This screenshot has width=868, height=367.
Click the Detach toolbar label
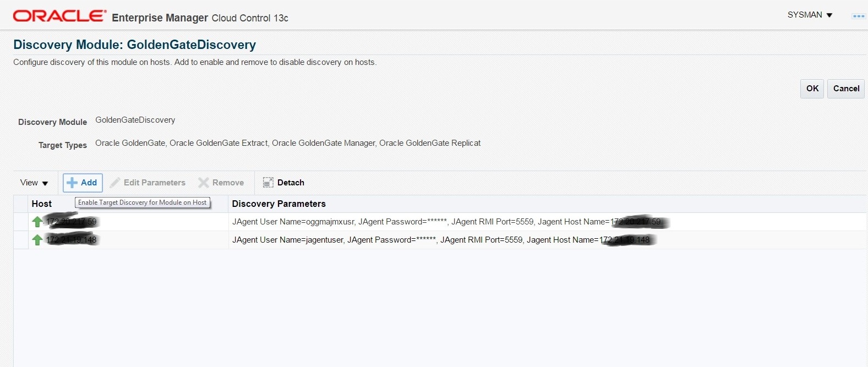291,183
